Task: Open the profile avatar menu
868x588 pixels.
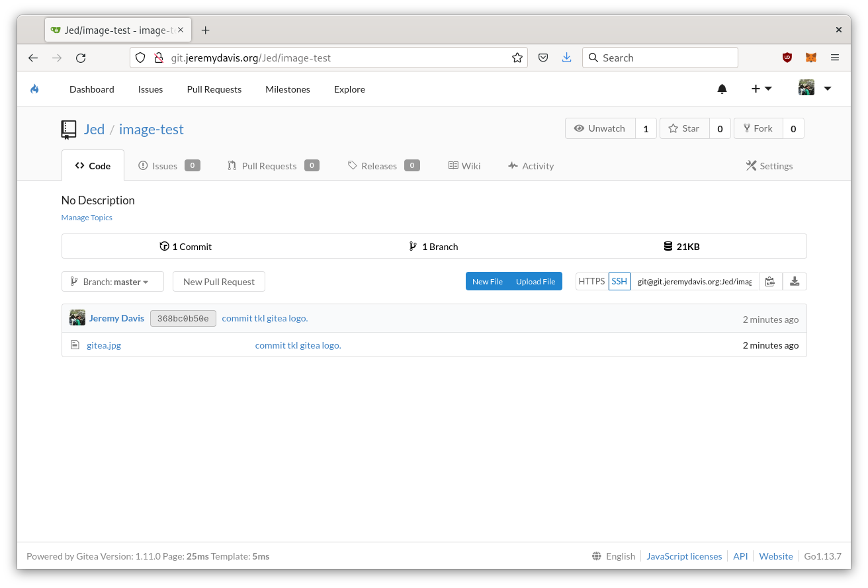Action: click(x=806, y=87)
